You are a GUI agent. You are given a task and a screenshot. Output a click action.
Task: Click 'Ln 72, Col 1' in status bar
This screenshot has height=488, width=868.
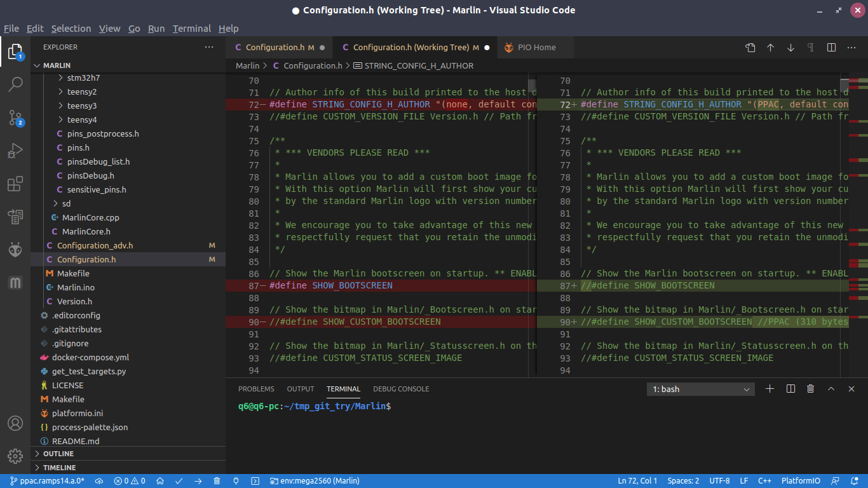click(637, 481)
